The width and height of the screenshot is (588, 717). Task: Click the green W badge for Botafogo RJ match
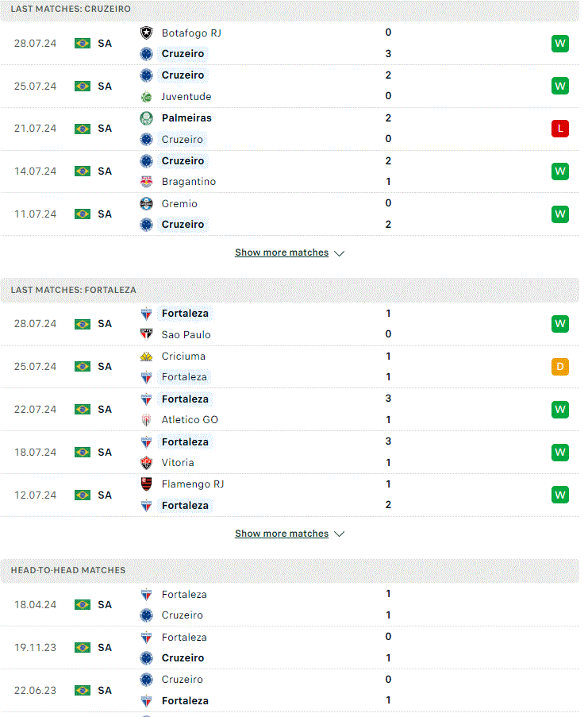pyautogui.click(x=559, y=44)
